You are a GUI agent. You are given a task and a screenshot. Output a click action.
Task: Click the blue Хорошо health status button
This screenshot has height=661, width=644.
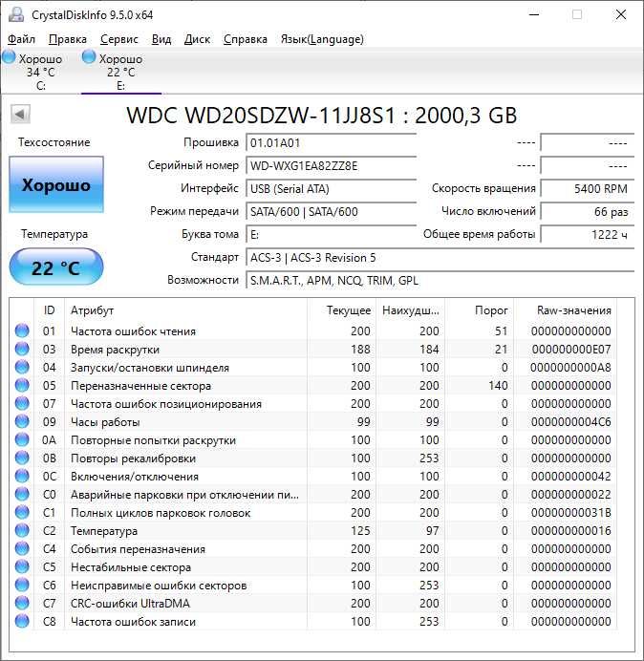click(56, 184)
